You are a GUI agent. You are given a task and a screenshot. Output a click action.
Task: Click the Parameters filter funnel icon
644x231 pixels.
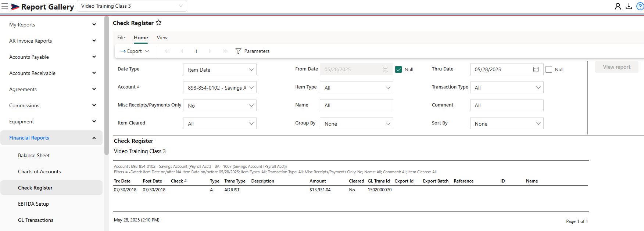pos(238,51)
